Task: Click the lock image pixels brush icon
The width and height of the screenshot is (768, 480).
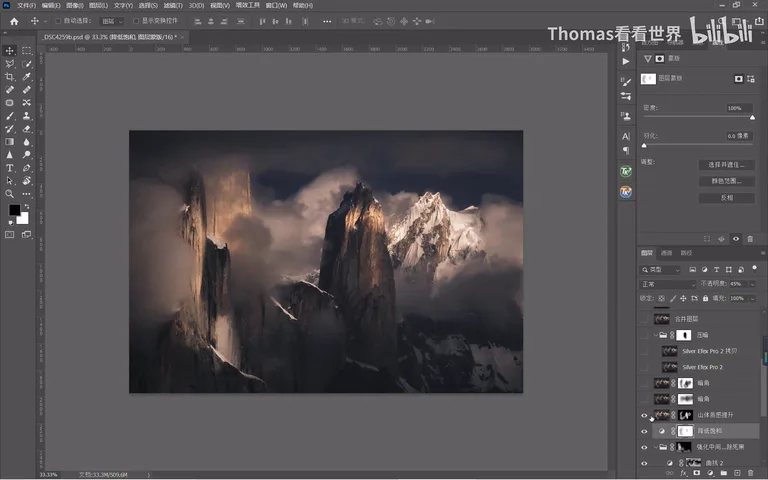Action: (x=672, y=298)
